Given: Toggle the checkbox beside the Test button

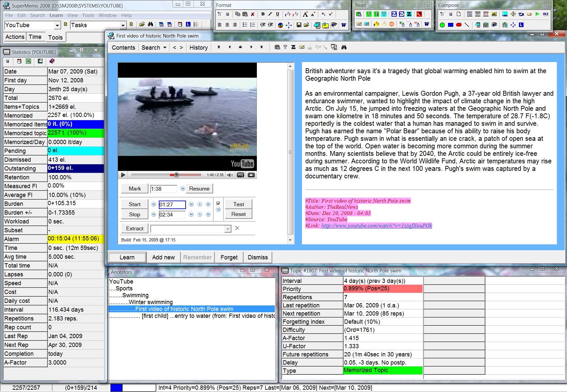Looking at the screenshot, I should [218, 204].
